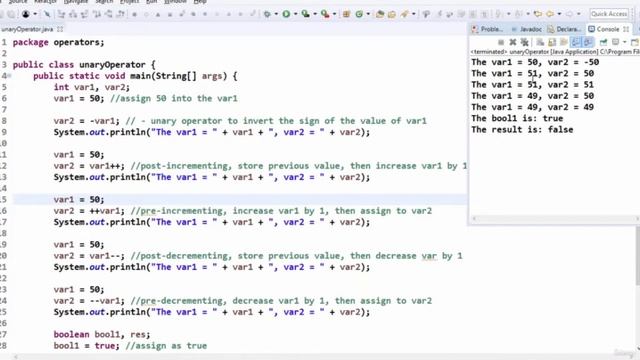Screen dimensions: 640x360
Task: Toggle Scroll Lock in Console toolbar
Action: coord(552,42)
